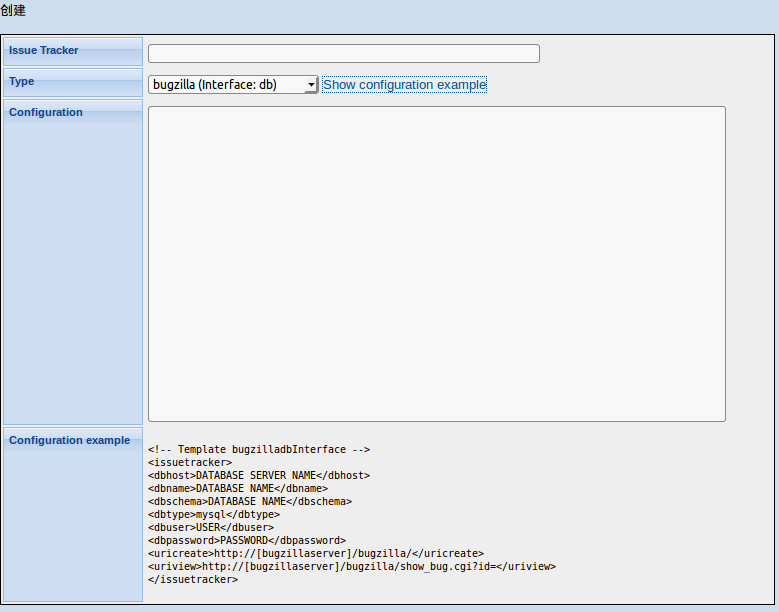Image resolution: width=779 pixels, height=612 pixels.
Task: Click the <dbpassword>PASSWORD line
Action: click(247, 540)
